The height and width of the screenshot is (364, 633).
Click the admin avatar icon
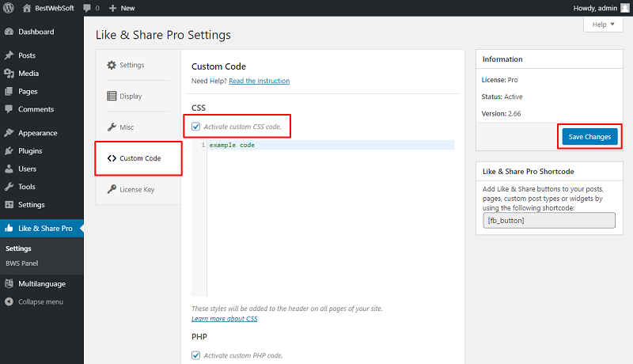625,8
